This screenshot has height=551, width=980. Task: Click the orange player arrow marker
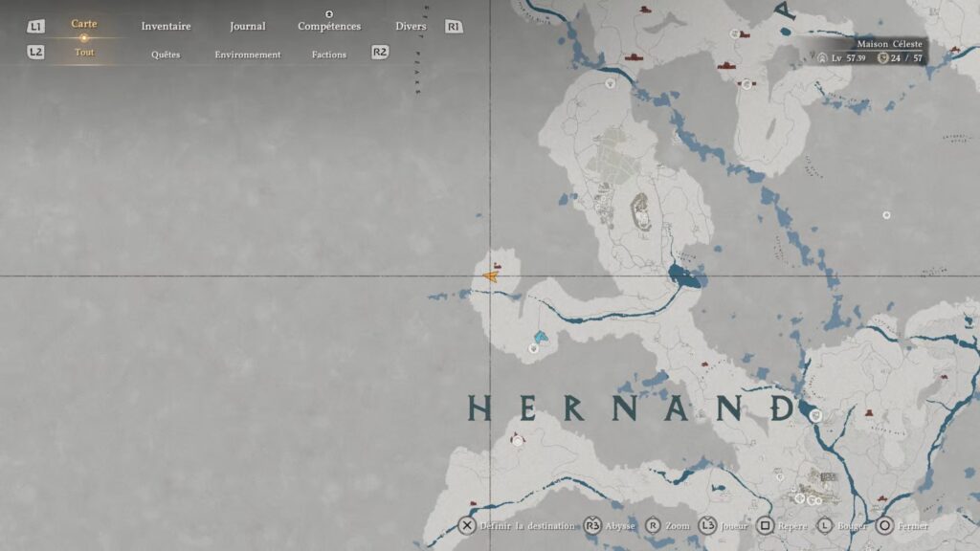[x=491, y=277]
